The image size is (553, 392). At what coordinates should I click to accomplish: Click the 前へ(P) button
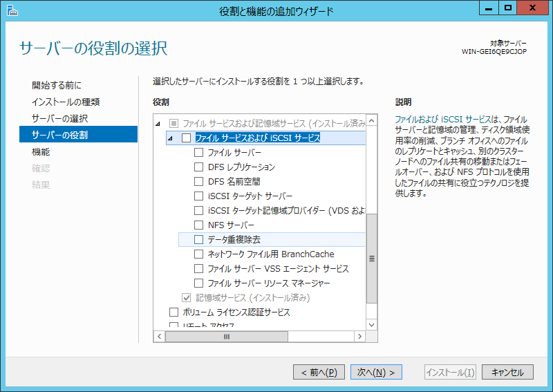coord(319,372)
